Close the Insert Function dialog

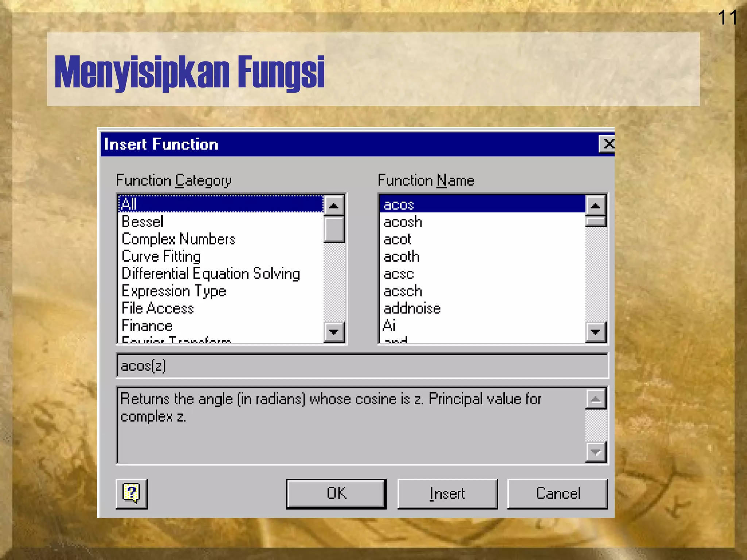607,144
